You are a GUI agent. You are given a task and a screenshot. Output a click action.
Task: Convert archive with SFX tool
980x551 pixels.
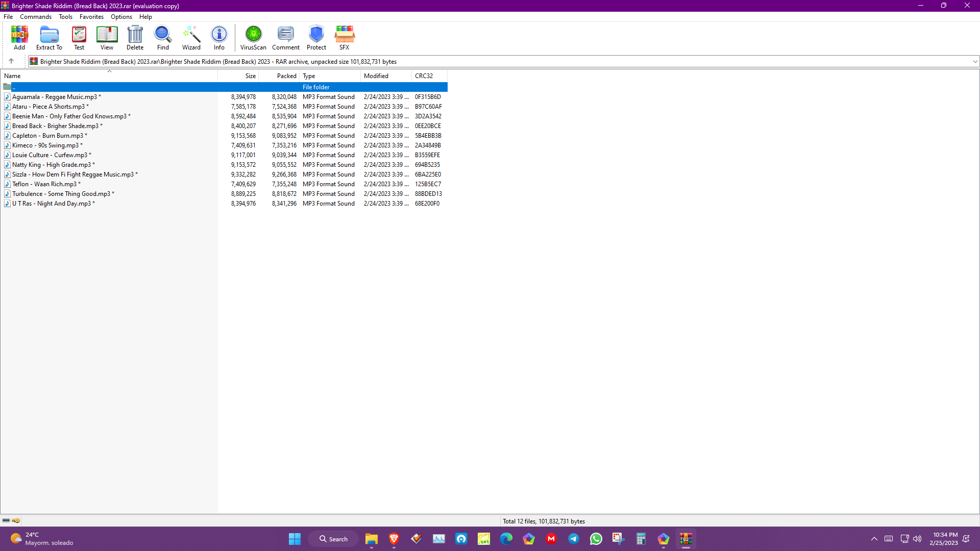[x=345, y=38]
